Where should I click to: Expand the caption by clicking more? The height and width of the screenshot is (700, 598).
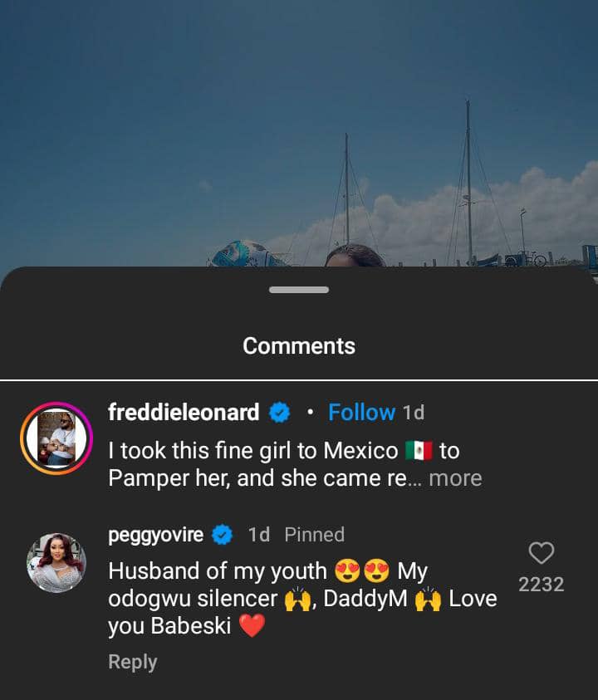click(x=455, y=477)
